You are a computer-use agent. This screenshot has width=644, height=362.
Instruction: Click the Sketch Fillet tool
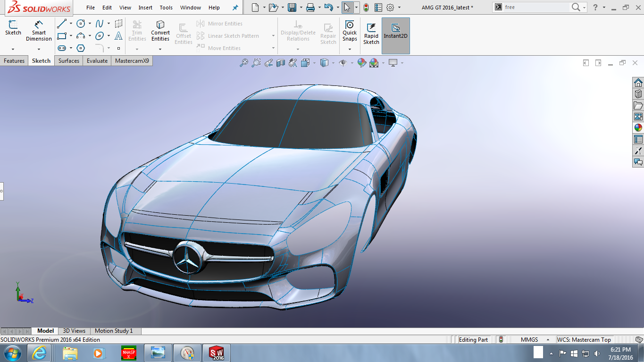100,48
